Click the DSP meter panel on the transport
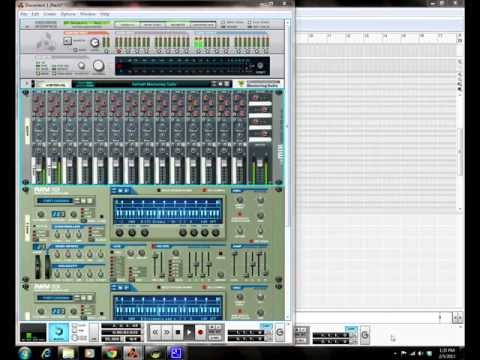 (x=33, y=332)
